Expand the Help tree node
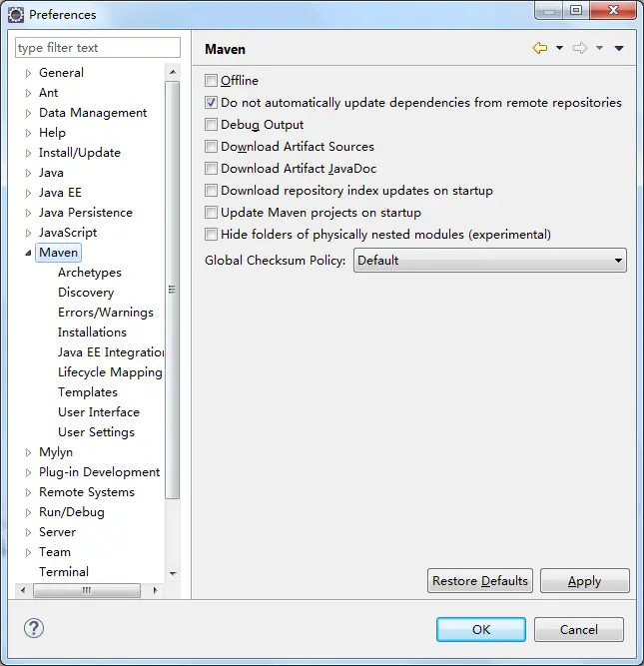The width and height of the screenshot is (644, 666). [x=29, y=133]
